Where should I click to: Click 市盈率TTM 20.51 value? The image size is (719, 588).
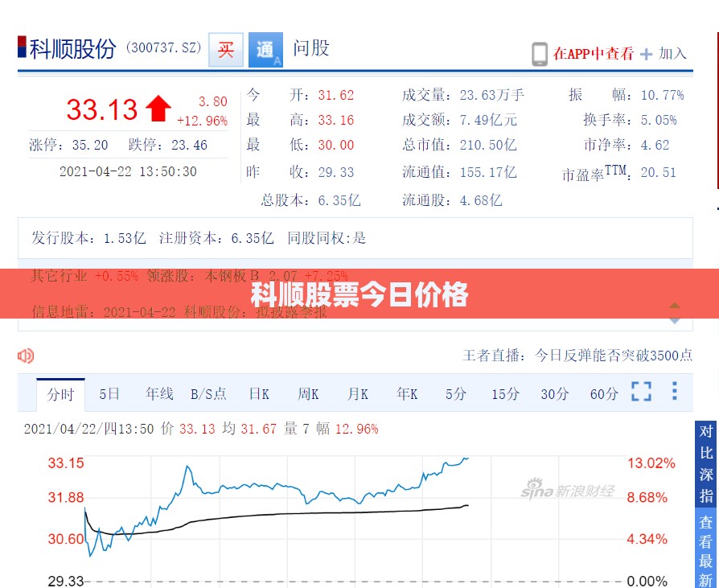pyautogui.click(x=659, y=172)
